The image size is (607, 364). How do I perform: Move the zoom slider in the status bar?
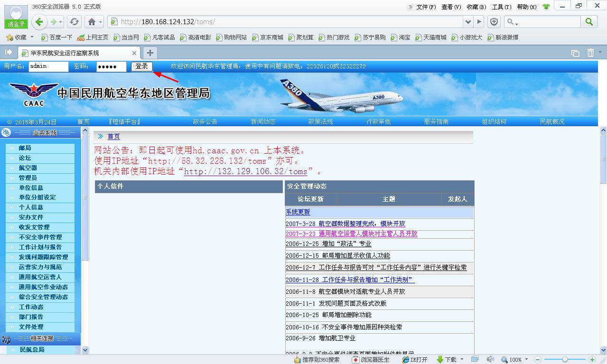click(565, 360)
